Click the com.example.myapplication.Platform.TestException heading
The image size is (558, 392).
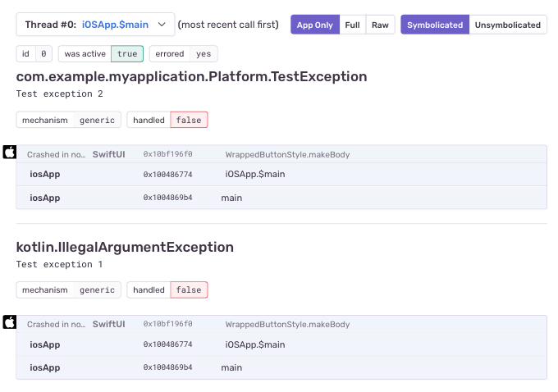coord(191,76)
